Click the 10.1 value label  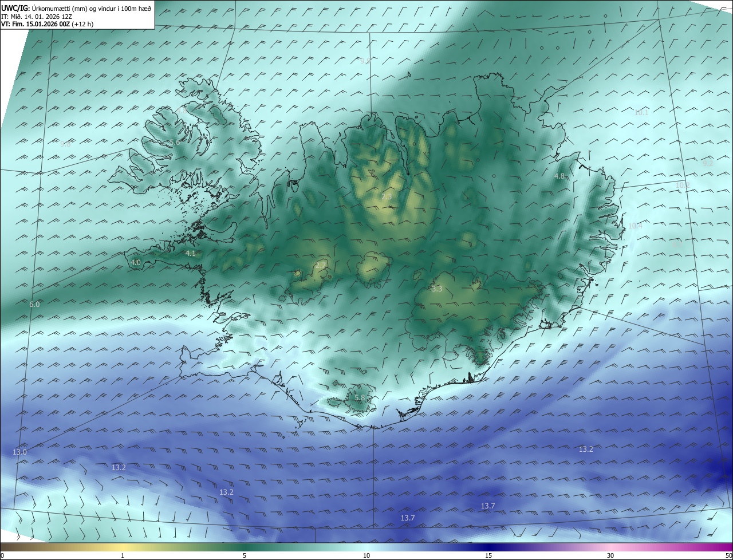coord(641,113)
